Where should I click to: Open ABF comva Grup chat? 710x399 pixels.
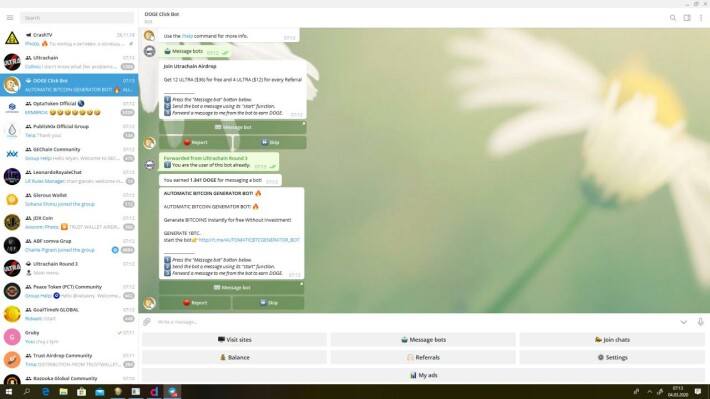69,245
